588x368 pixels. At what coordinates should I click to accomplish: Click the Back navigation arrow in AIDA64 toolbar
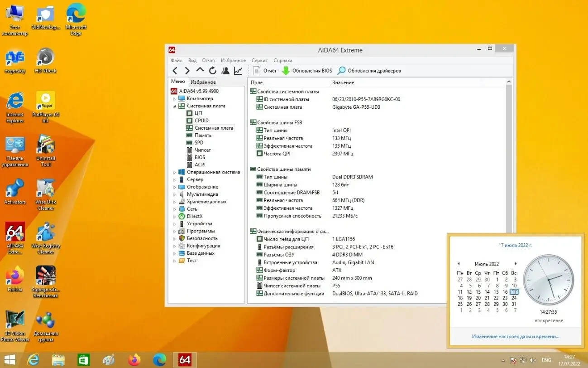coord(175,71)
